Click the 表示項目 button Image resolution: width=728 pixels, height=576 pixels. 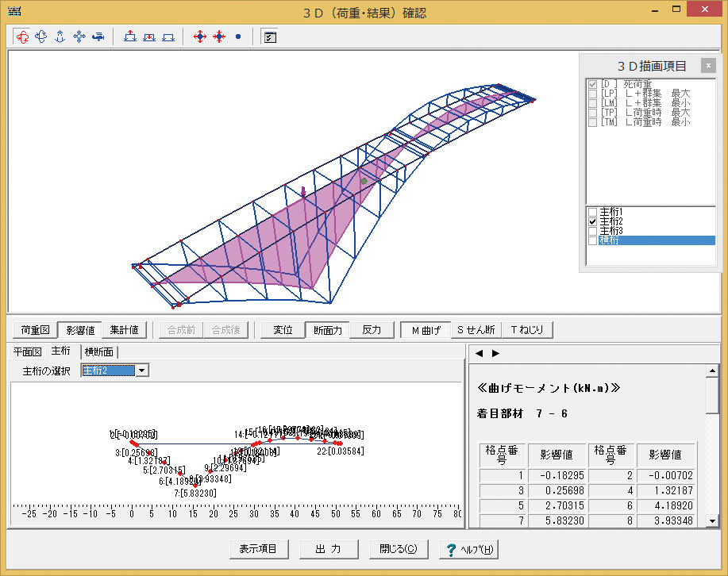point(257,549)
